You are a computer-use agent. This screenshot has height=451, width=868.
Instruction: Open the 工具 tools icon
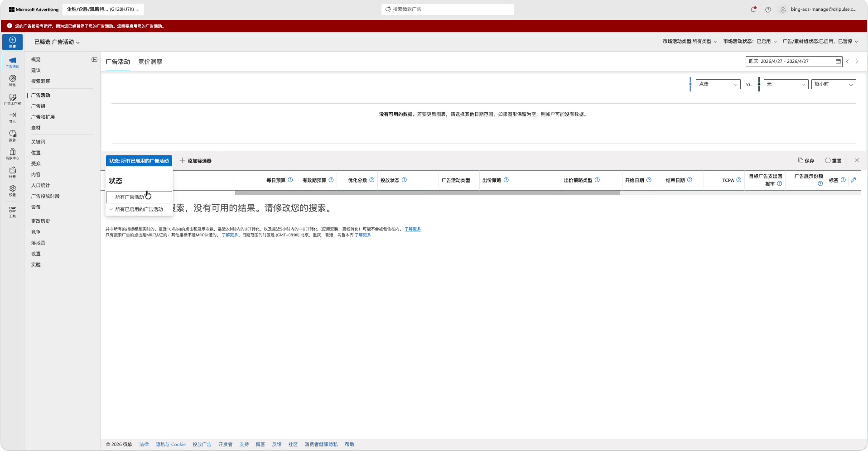coord(12,212)
